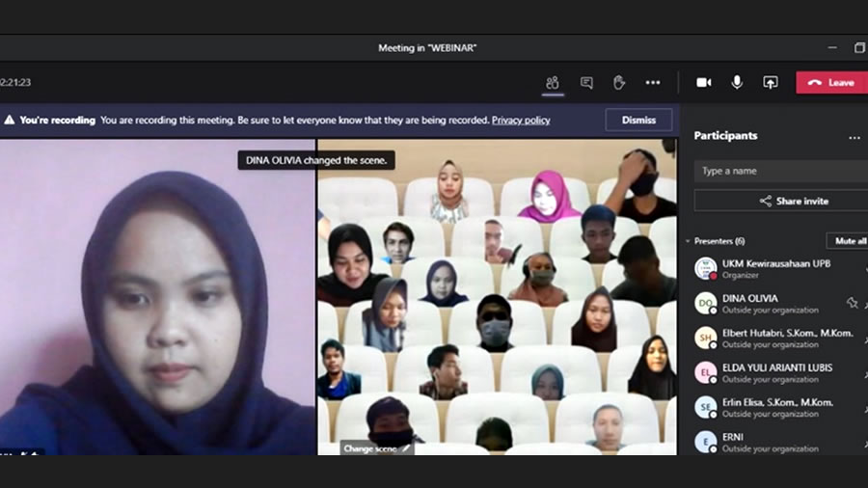Click the Raise hand icon
This screenshot has height=488, width=868.
tap(619, 83)
